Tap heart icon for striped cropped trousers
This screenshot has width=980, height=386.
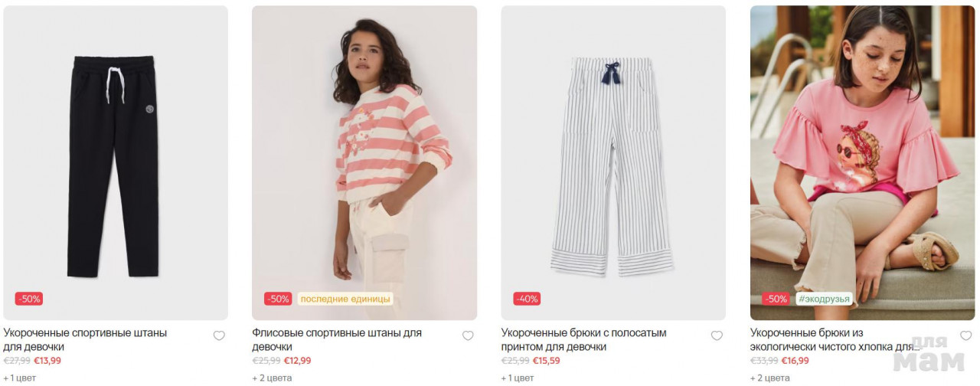[717, 335]
